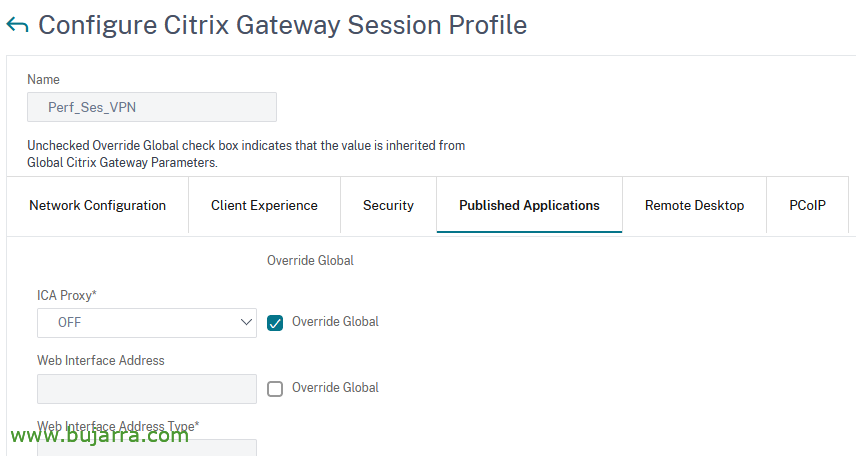Click the Web Interface Address field
The height and width of the screenshot is (456, 856).
(147, 389)
